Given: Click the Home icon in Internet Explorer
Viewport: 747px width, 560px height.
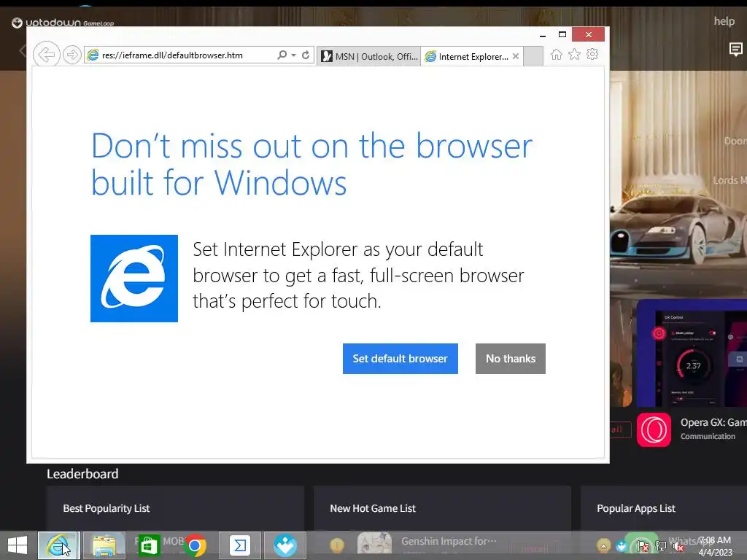Looking at the screenshot, I should click(x=557, y=54).
